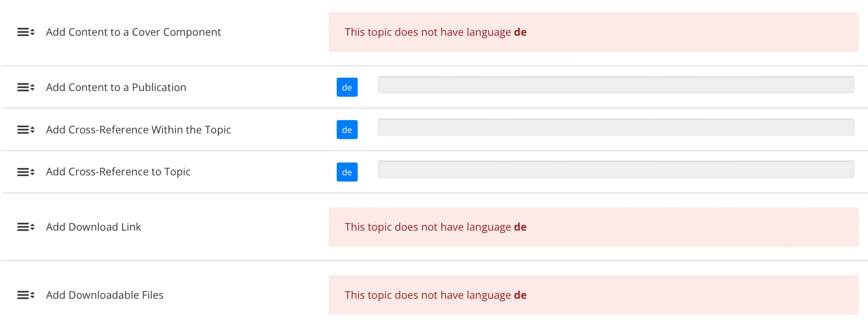Screen dimensions: 868x324
Task: Click the reorder icon beside Add Content to a Publication
Action: tap(25, 87)
